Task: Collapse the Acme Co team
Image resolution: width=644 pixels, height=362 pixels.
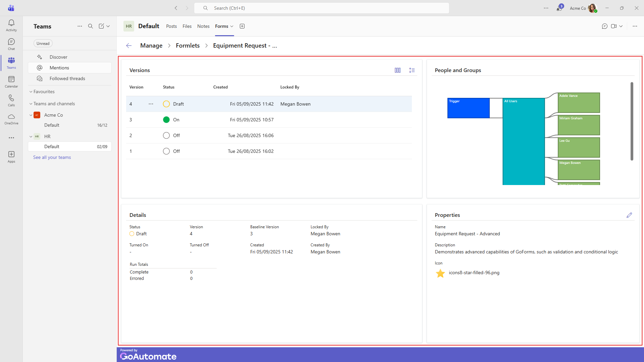Action: (x=31, y=115)
